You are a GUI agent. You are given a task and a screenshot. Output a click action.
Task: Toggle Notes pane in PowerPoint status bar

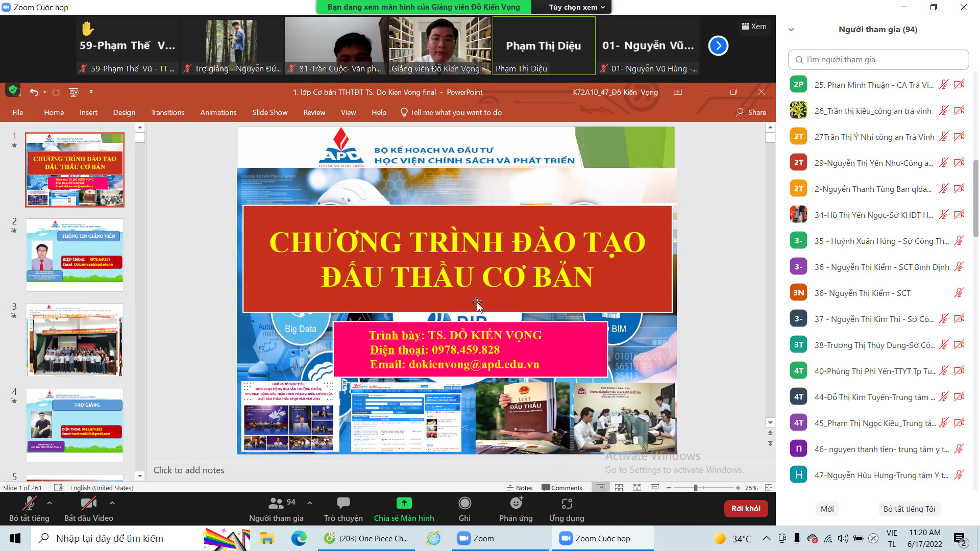(520, 488)
